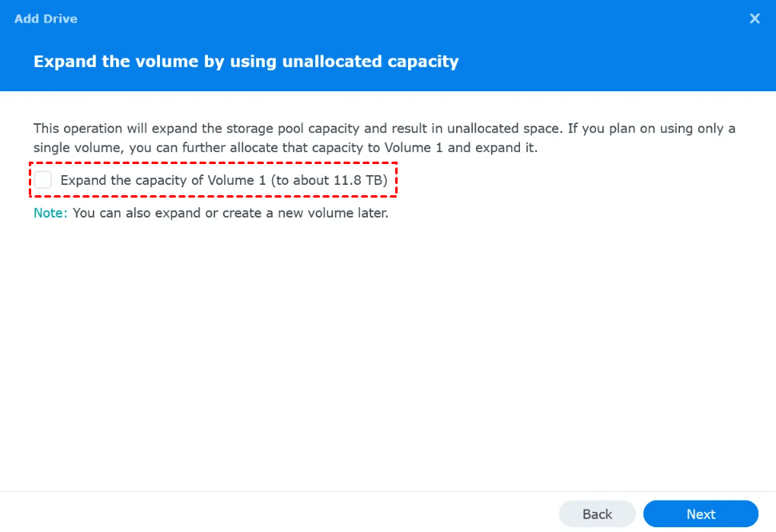Screen dimensions: 776x532
Task: Click the Next button
Action: point(700,514)
